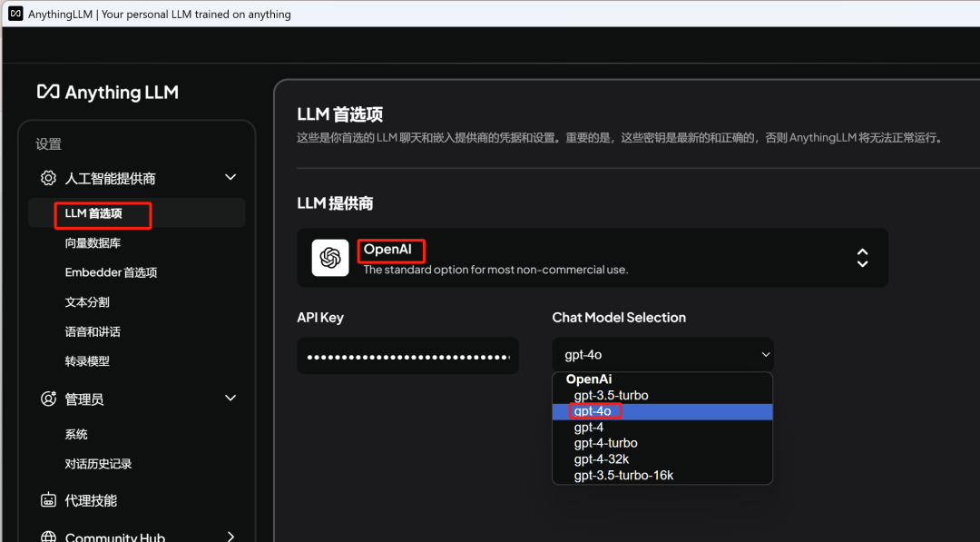Open the Chat Model Selection dropdown
Viewport: 980px width, 542px height.
click(x=662, y=354)
